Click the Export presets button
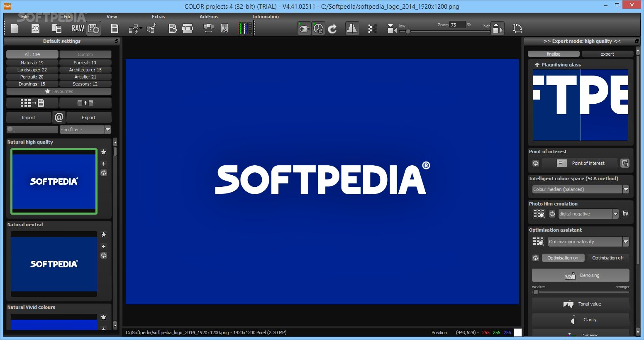 pos(89,117)
